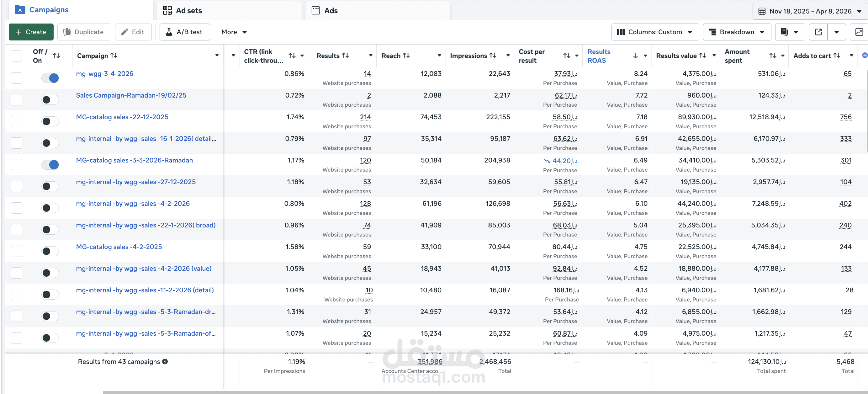The image size is (868, 394).
Task: Sort the Campaign column arrows
Action: (114, 55)
